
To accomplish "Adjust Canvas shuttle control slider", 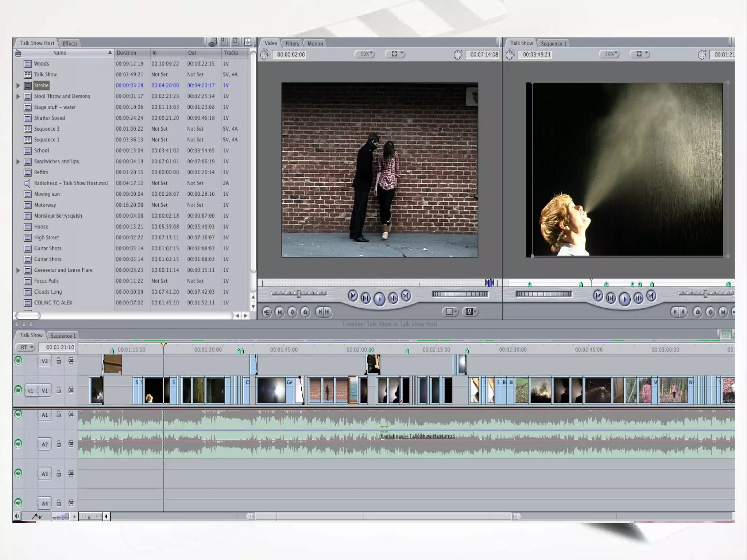I will (x=705, y=293).
